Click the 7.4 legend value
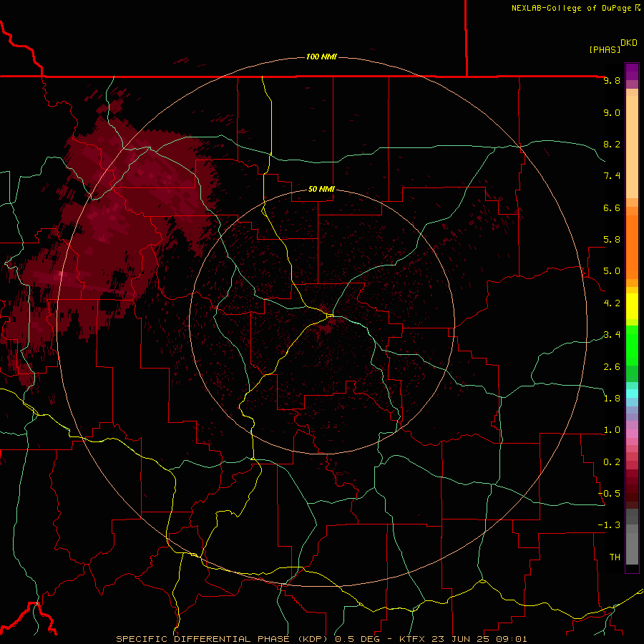Screen dimensions: 644x644 [612, 176]
